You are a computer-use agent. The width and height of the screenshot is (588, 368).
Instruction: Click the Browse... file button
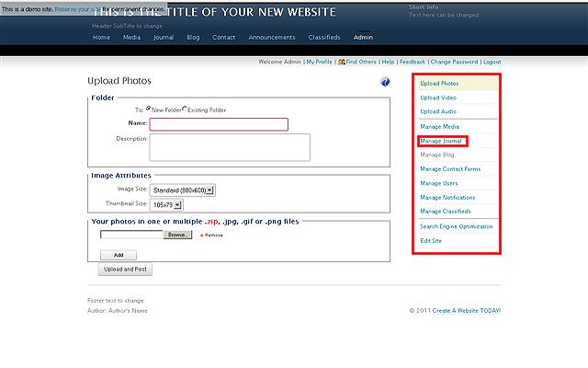click(x=178, y=235)
